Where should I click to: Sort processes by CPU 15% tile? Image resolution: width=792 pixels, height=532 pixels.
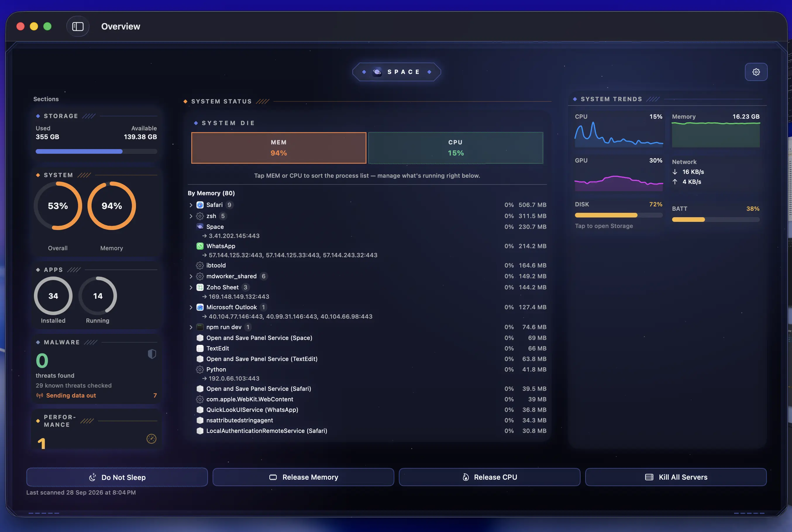(x=456, y=148)
